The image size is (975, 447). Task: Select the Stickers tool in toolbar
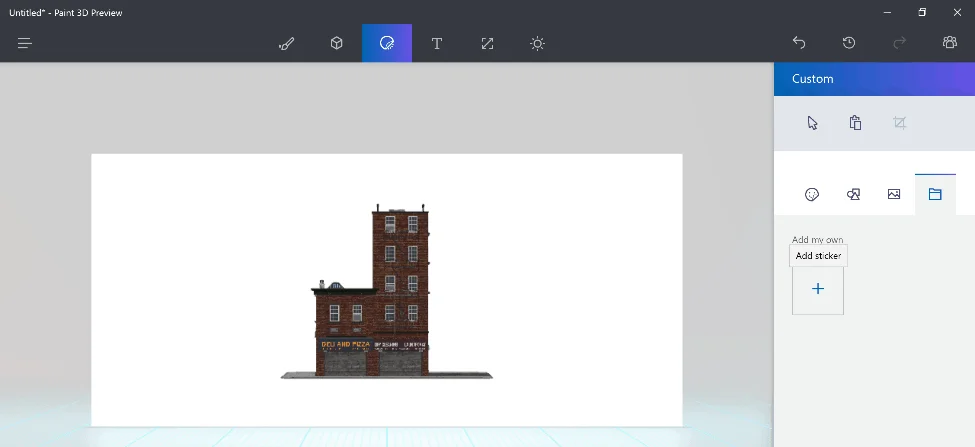[387, 43]
